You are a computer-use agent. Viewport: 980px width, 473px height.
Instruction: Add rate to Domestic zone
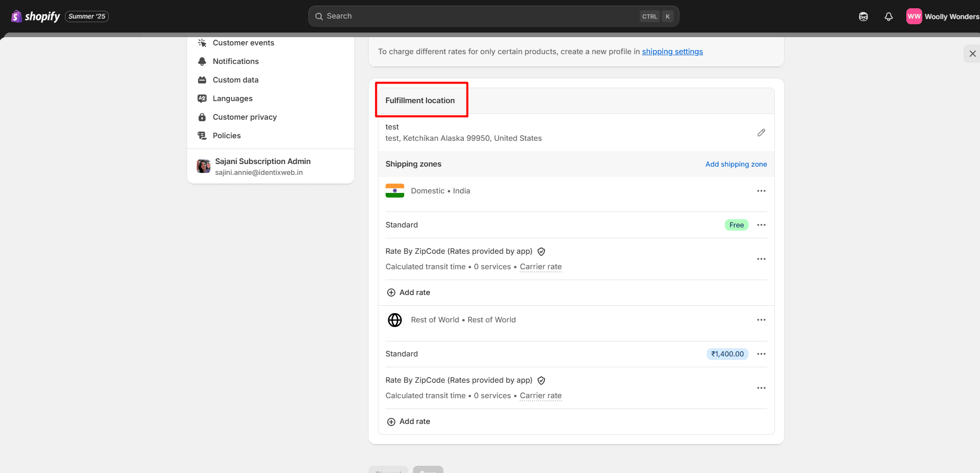click(408, 292)
